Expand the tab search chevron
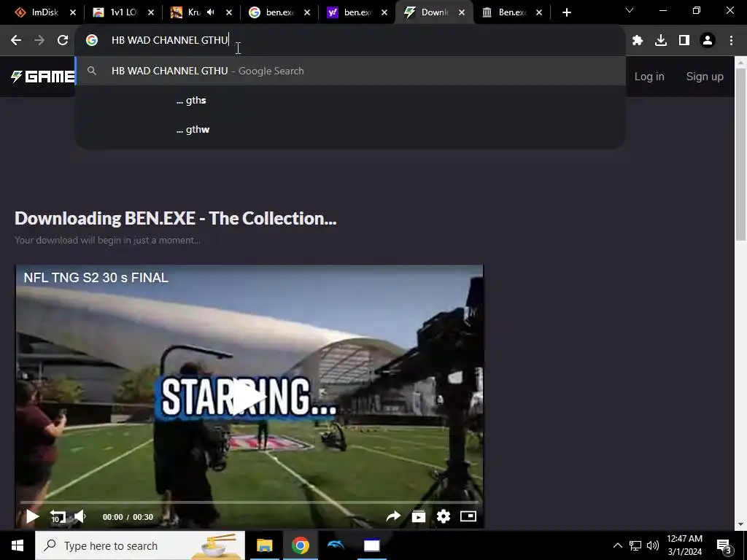The height and width of the screenshot is (560, 747). [x=630, y=10]
